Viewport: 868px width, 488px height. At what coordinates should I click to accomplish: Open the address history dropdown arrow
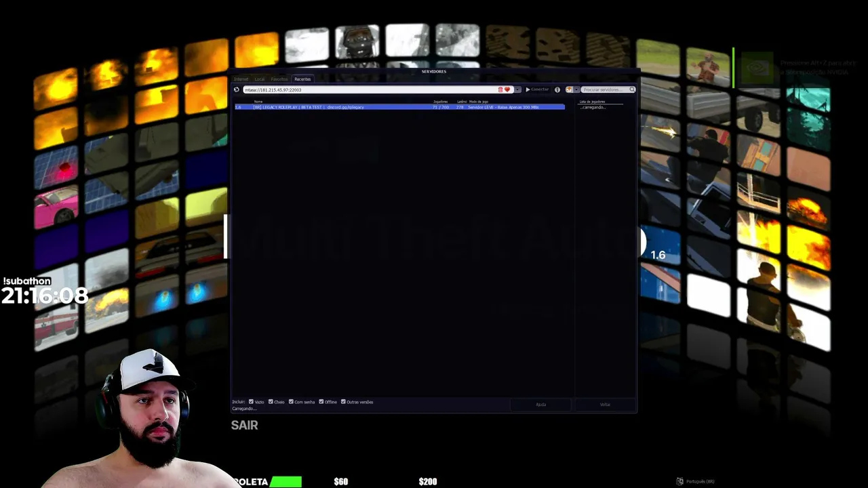(517, 89)
